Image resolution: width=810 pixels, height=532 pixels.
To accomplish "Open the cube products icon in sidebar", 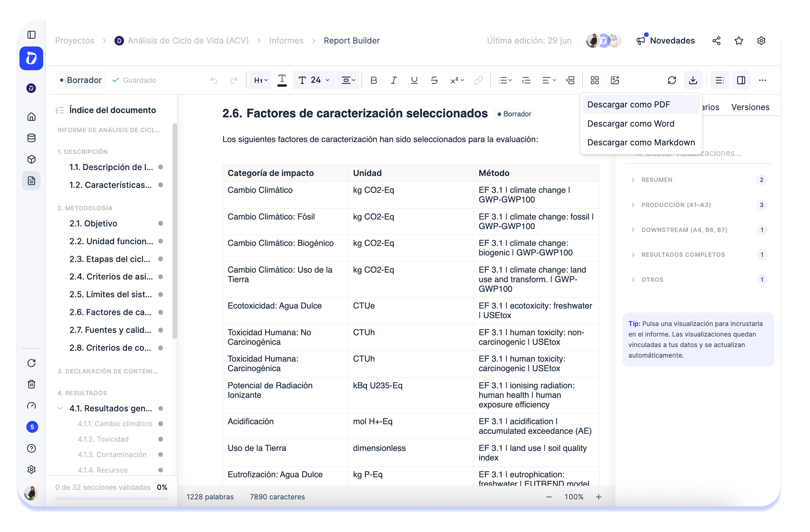I will pos(31,160).
